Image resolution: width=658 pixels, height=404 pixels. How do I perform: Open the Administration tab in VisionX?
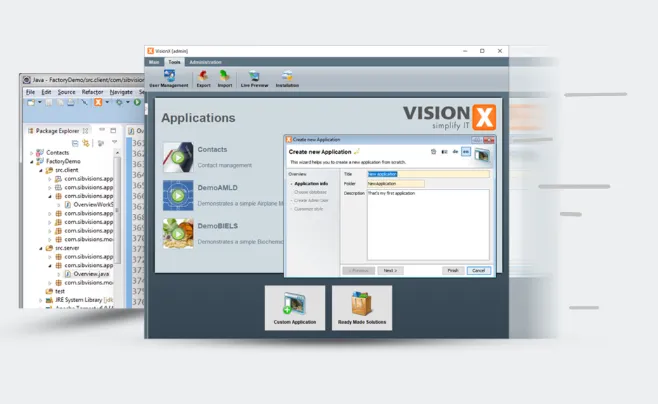pyautogui.click(x=206, y=62)
